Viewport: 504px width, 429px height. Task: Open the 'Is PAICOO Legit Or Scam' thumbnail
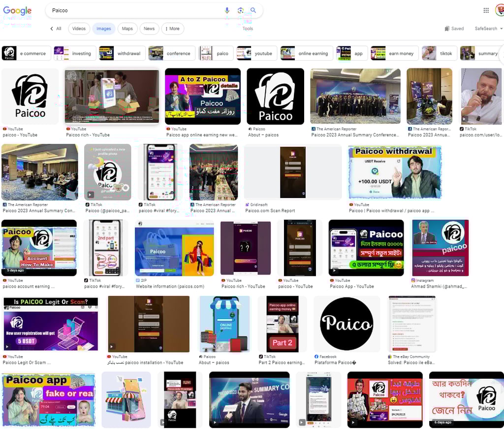51,324
